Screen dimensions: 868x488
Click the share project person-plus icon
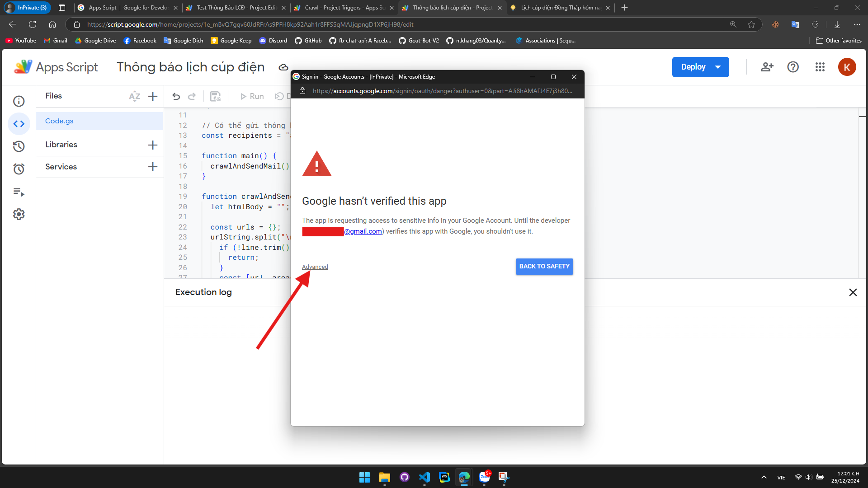pyautogui.click(x=767, y=67)
